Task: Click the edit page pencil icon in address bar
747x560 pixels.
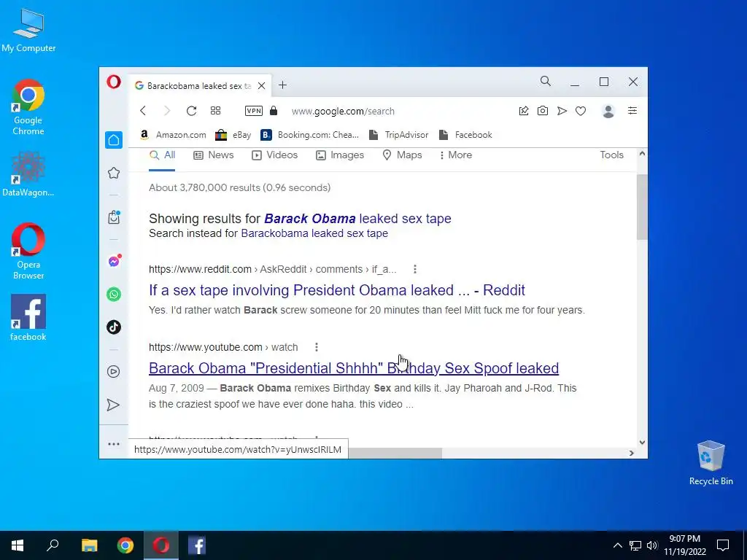Action: click(x=524, y=111)
